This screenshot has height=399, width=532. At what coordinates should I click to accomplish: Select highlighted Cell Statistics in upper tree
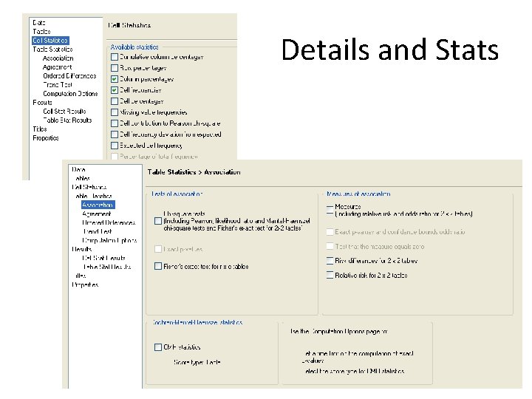(50, 41)
